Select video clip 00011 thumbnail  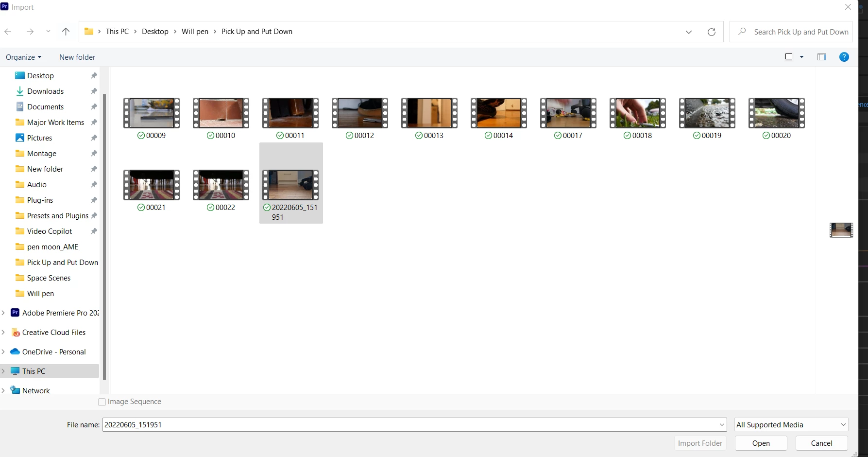(x=290, y=113)
